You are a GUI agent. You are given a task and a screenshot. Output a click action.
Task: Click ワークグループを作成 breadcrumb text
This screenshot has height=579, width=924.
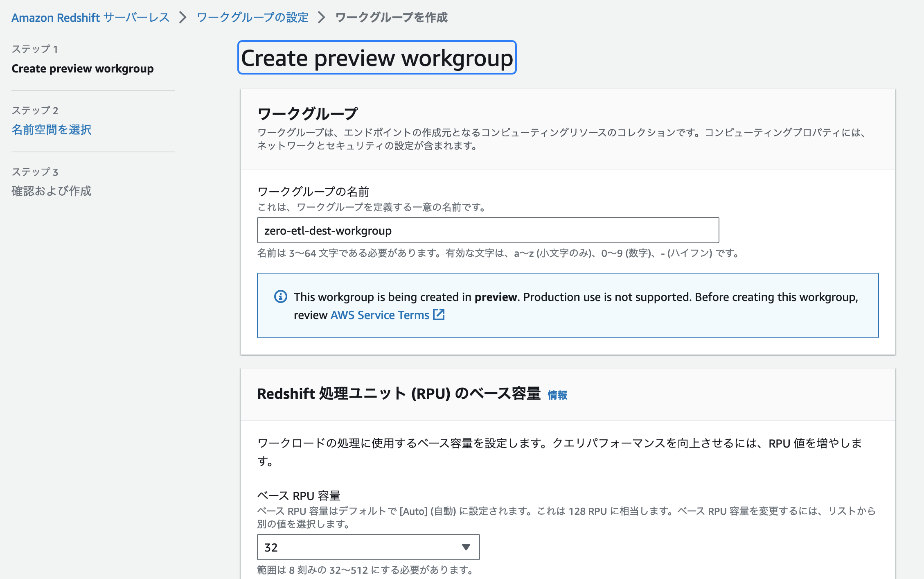click(x=391, y=18)
